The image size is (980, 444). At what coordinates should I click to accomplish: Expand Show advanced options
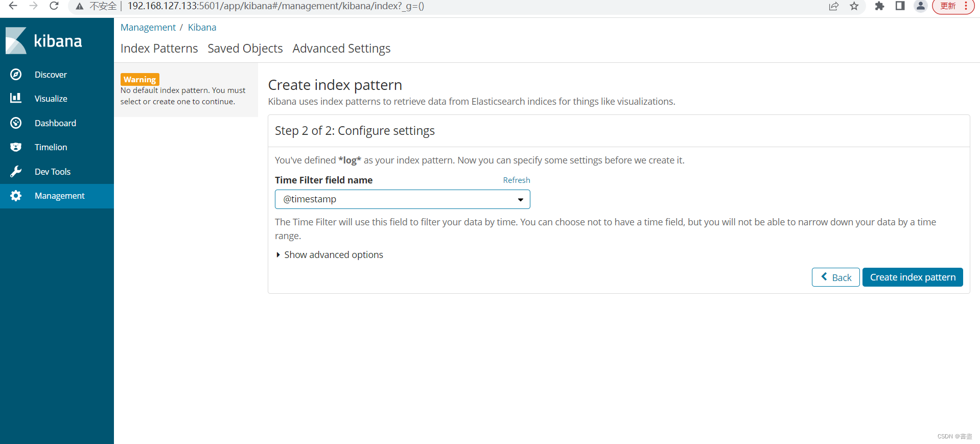click(x=330, y=254)
